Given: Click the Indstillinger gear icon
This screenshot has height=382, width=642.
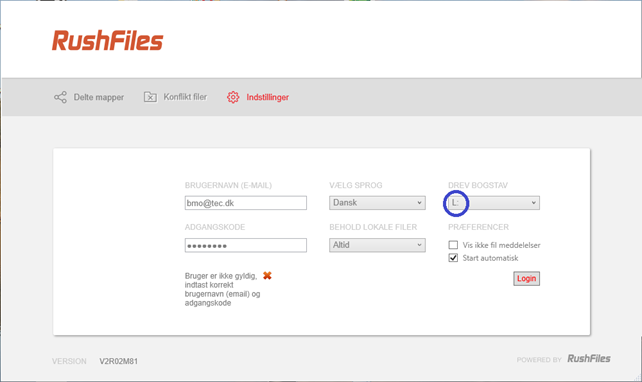Looking at the screenshot, I should pyautogui.click(x=233, y=97).
